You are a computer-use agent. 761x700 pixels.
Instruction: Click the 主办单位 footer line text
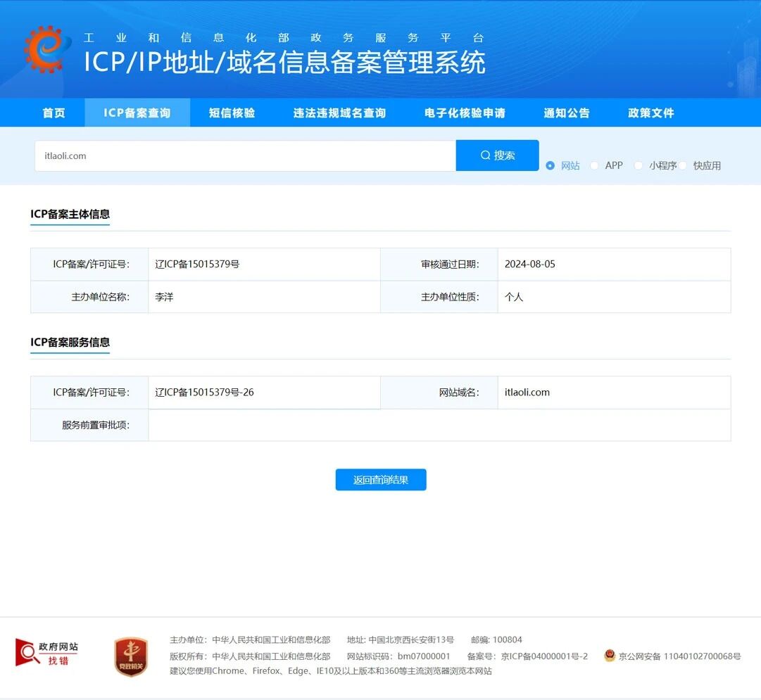[x=250, y=639]
